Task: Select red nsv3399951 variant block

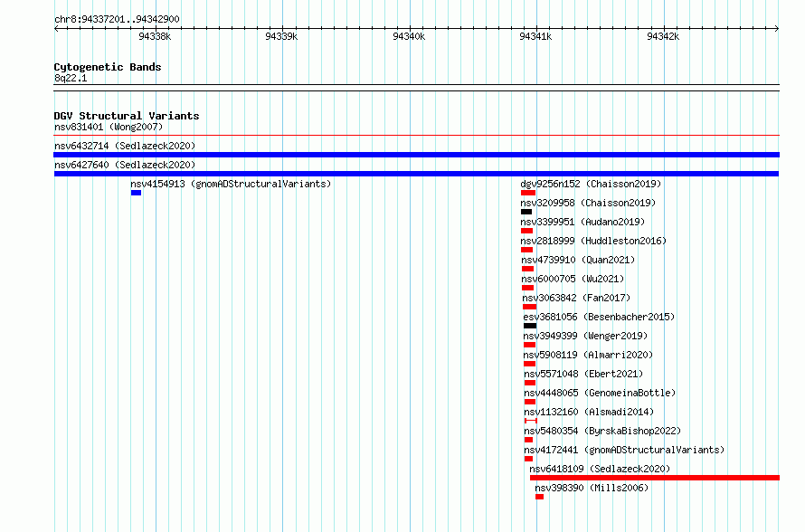Action: [526, 231]
